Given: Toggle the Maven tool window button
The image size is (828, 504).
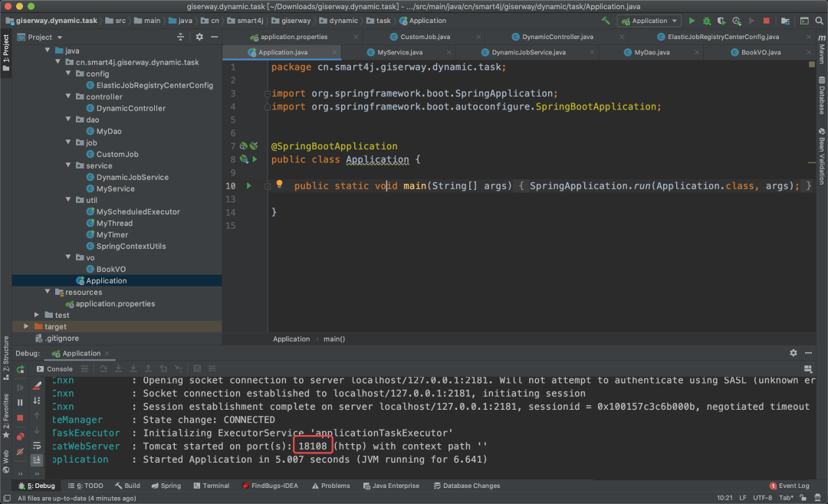Looking at the screenshot, I should coord(822,50).
